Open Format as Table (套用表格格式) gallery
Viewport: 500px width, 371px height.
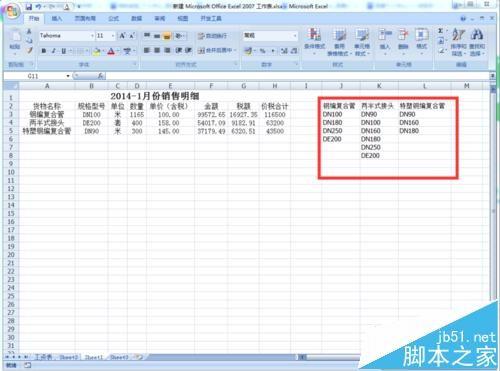pos(339,42)
